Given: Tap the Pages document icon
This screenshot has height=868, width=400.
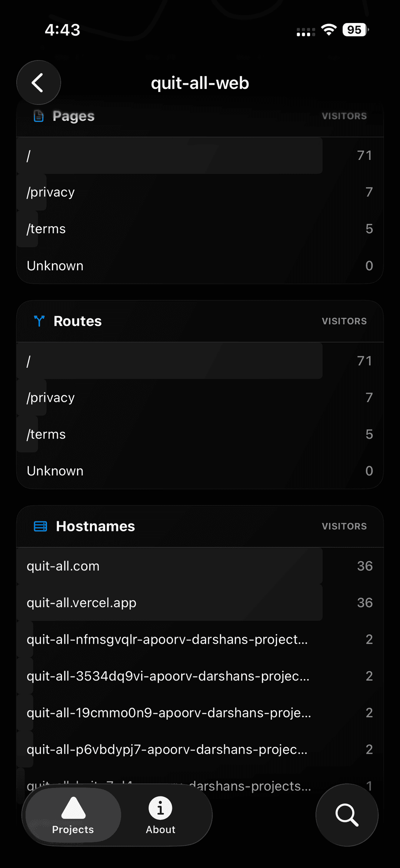Looking at the screenshot, I should (39, 116).
